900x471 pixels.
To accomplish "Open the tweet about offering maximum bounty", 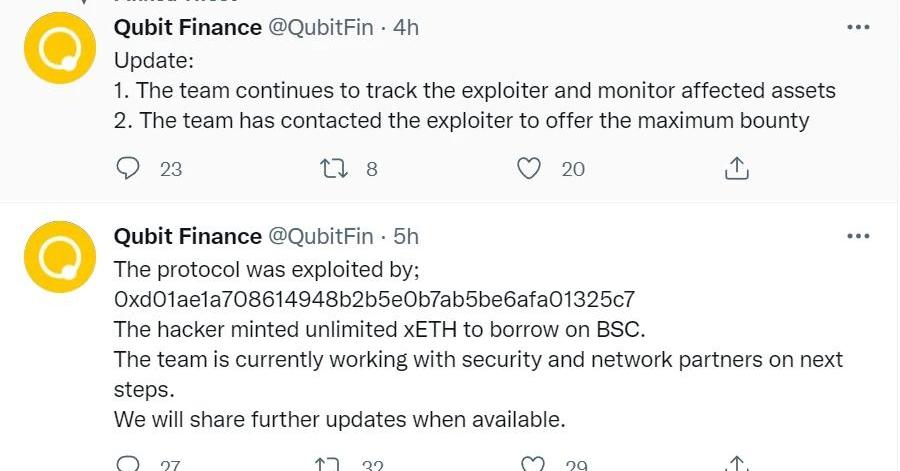I will pos(460,121).
